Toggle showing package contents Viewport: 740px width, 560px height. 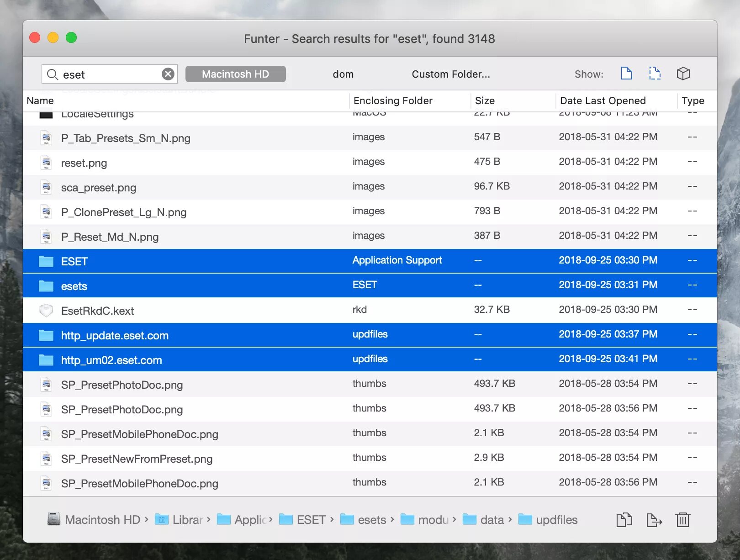point(683,74)
